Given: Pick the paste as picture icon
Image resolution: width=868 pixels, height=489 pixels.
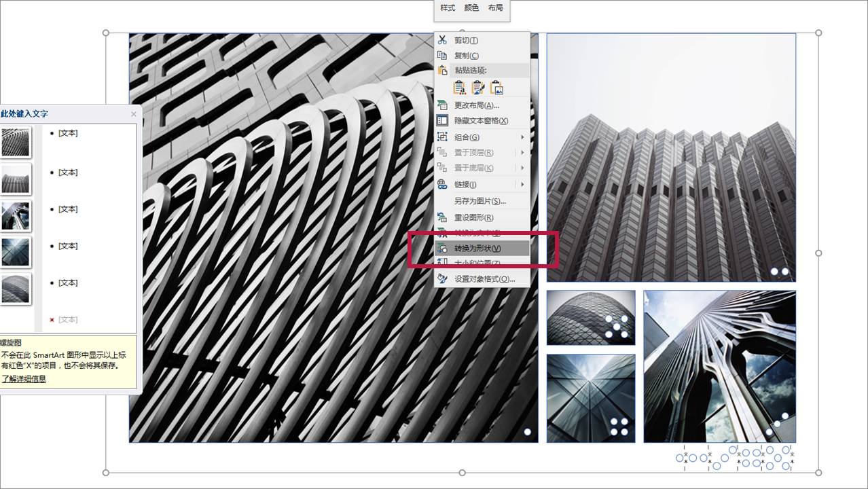Looking at the screenshot, I should pyautogui.click(x=496, y=87).
